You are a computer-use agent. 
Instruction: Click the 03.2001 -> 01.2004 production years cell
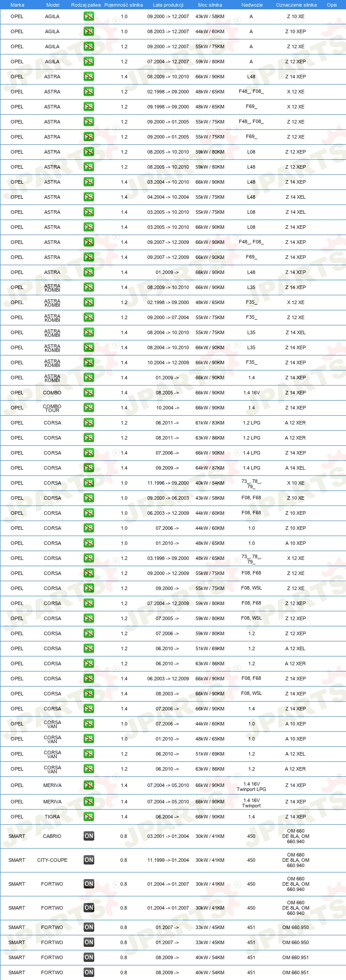168,836
